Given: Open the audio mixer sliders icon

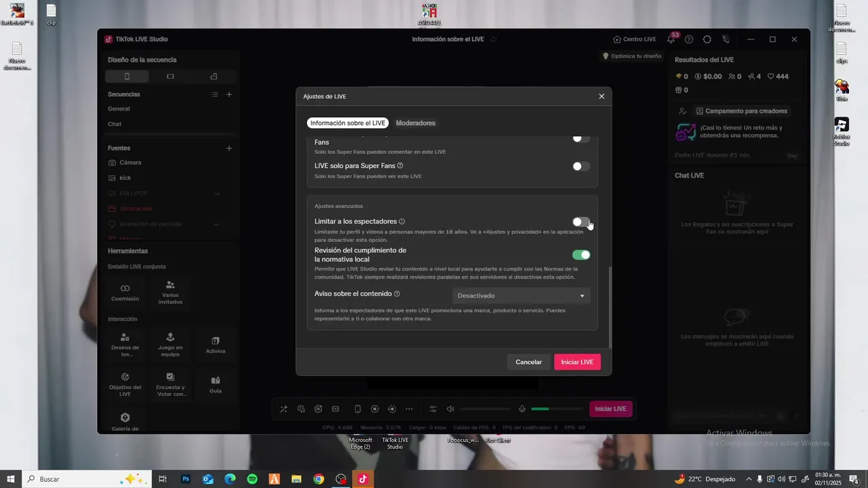Looking at the screenshot, I should (433, 409).
